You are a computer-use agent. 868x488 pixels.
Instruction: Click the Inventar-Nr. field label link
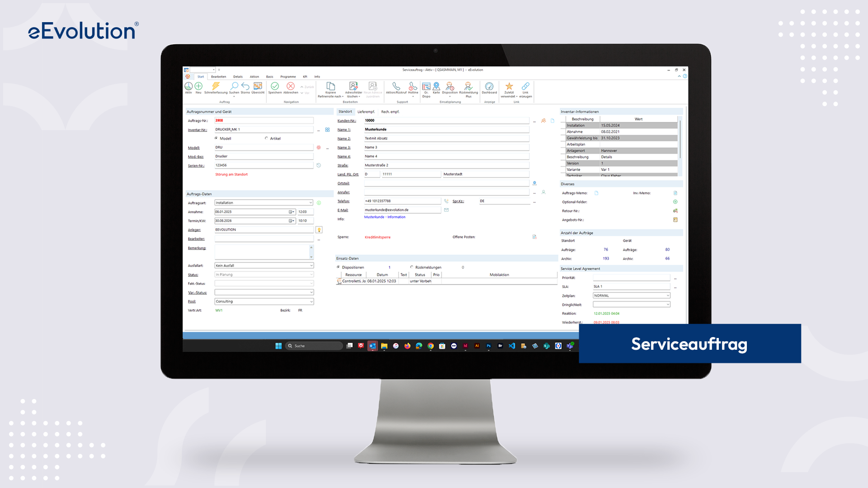198,130
